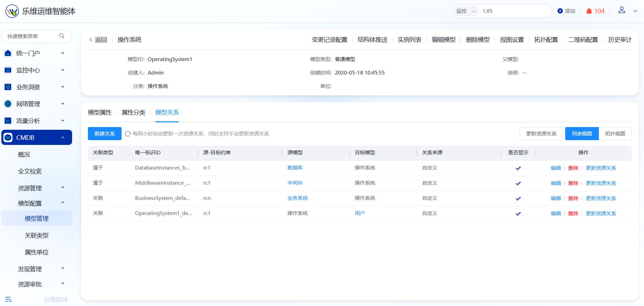Click 删除 in the MiddlewareInstance row
Viewport: 644px width, 306px height.
[573, 183]
